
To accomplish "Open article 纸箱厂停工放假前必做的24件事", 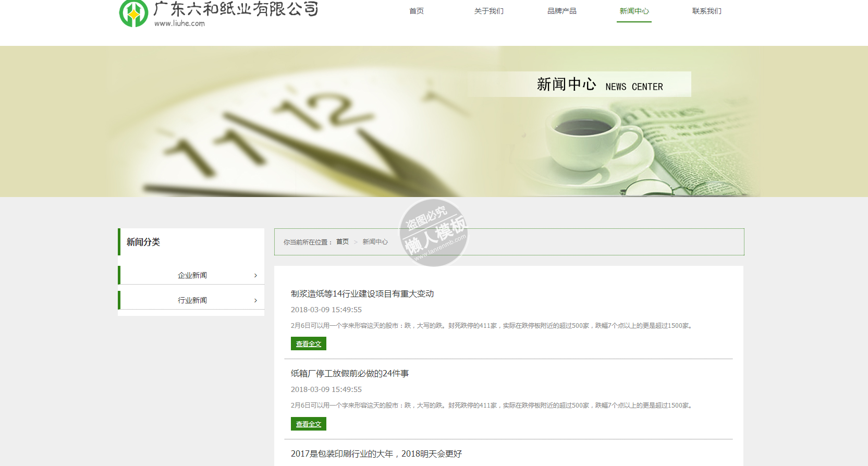I will (x=350, y=373).
